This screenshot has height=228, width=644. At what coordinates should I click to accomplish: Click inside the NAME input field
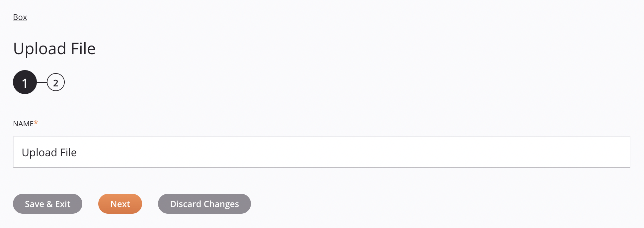(199, 152)
